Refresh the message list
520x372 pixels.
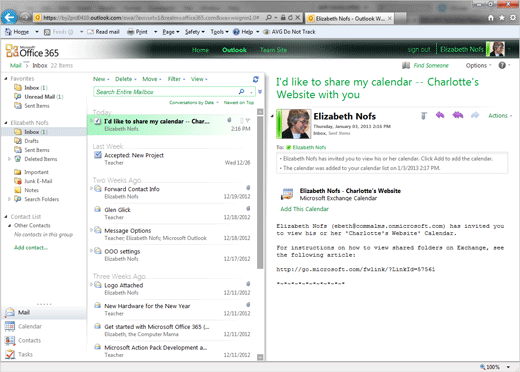point(256,79)
